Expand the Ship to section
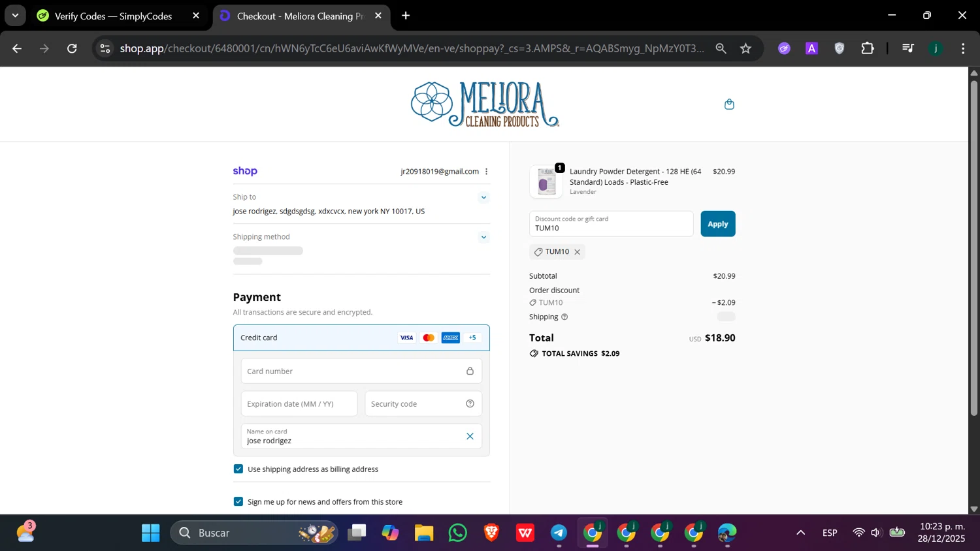This screenshot has height=551, width=980. click(483, 197)
